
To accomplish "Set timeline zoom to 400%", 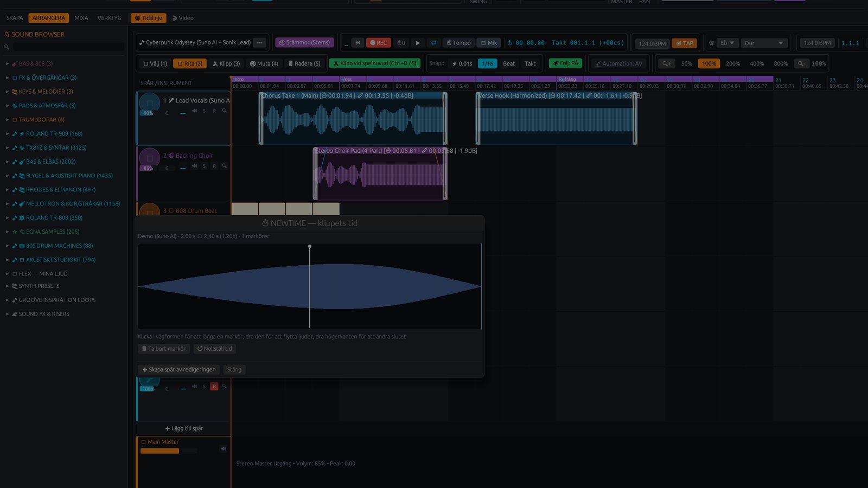I will point(757,63).
